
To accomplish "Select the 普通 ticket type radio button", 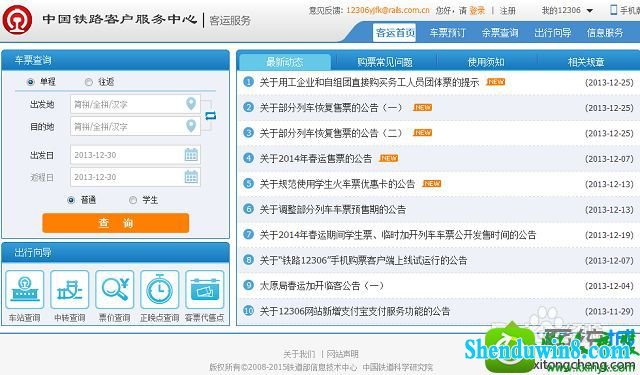I will (71, 200).
